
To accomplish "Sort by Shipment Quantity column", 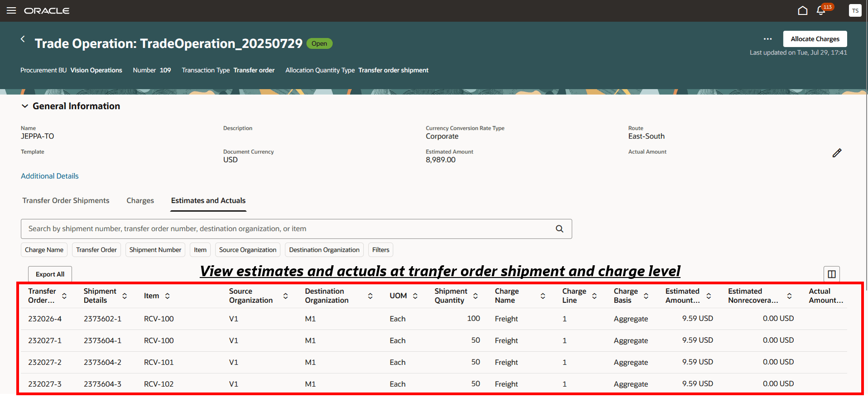I will [475, 296].
